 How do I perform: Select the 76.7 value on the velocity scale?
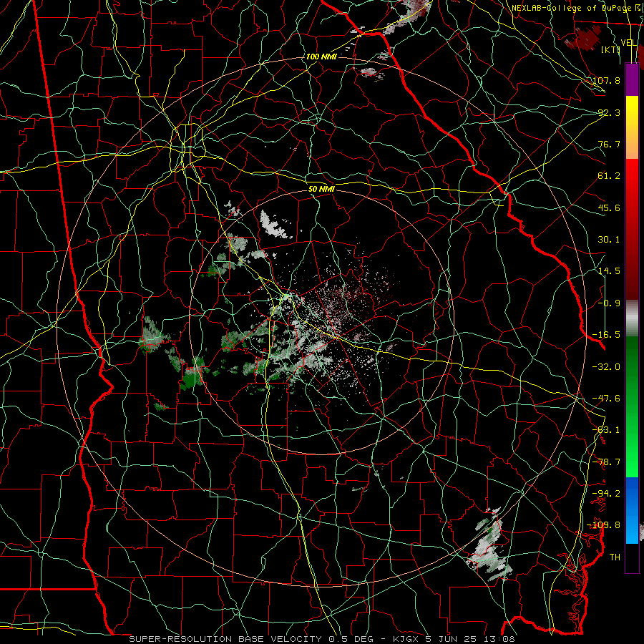(609, 144)
